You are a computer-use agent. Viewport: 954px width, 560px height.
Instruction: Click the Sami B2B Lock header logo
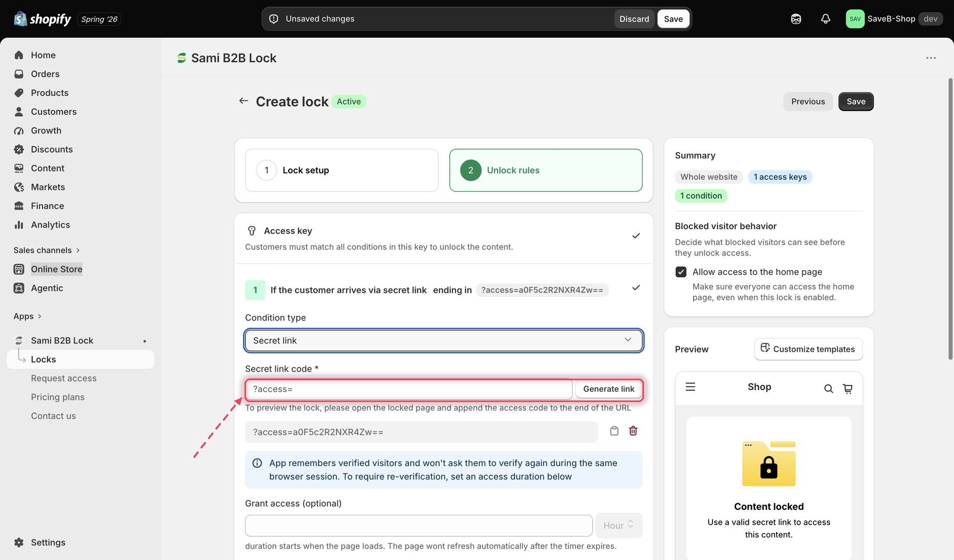pos(182,58)
